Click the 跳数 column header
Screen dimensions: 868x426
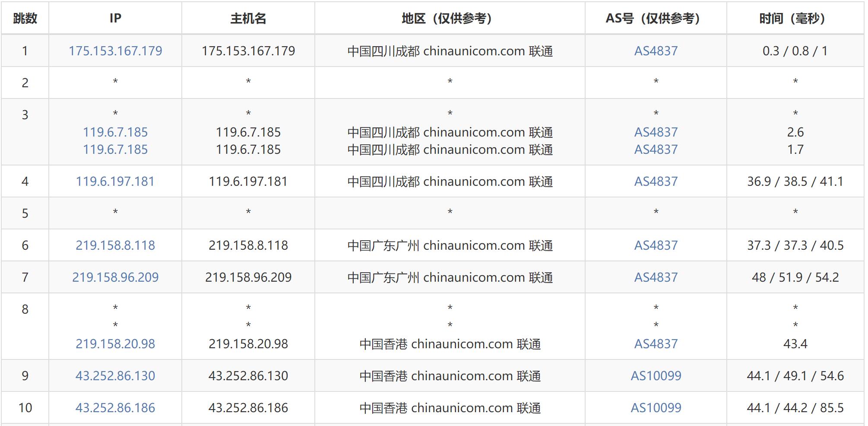coord(25,18)
